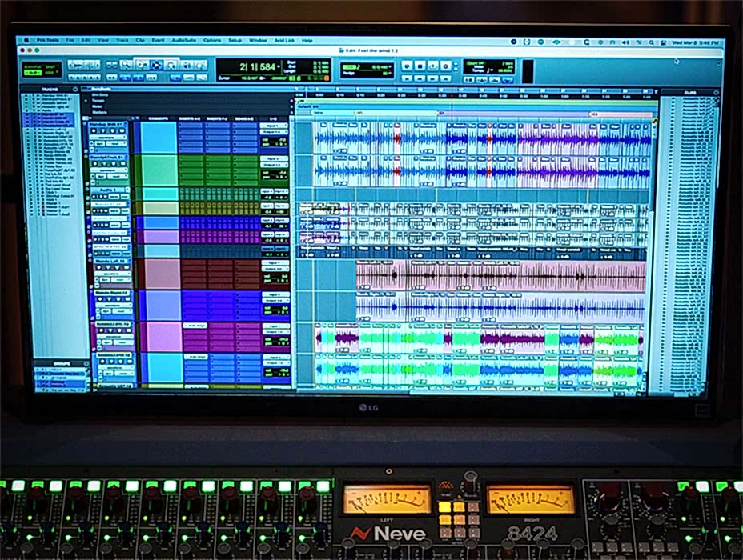Click macOS volume speaker icon
Image resolution: width=743 pixels, height=560 pixels.
coord(625,42)
